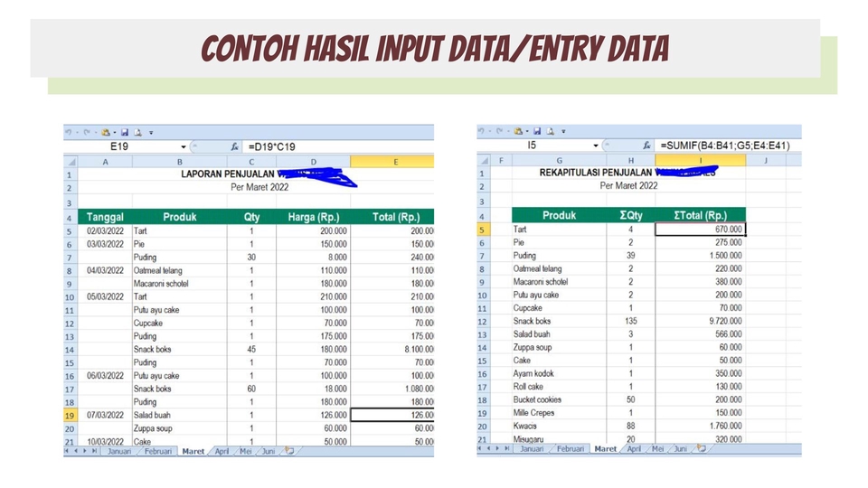Click the '670.000' selected cell for Tart
The height and width of the screenshot is (488, 868).
[x=700, y=230]
